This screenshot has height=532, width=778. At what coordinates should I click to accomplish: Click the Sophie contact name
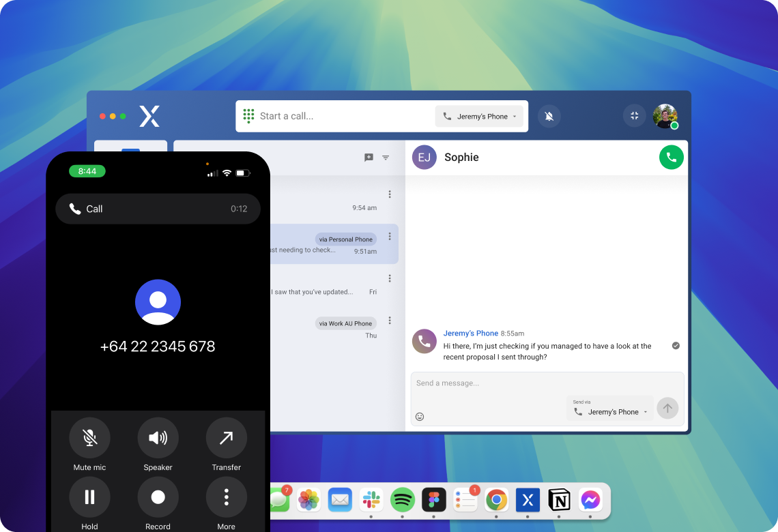[461, 157]
